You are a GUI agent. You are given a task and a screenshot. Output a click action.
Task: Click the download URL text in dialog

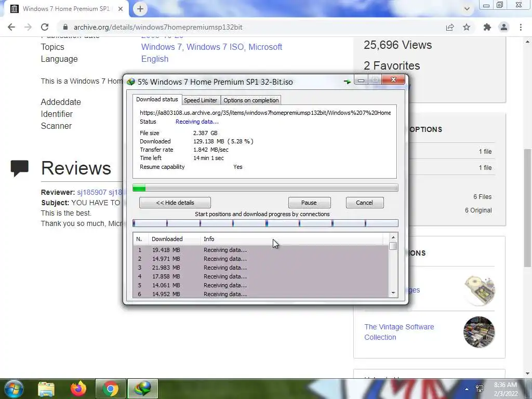click(265, 113)
